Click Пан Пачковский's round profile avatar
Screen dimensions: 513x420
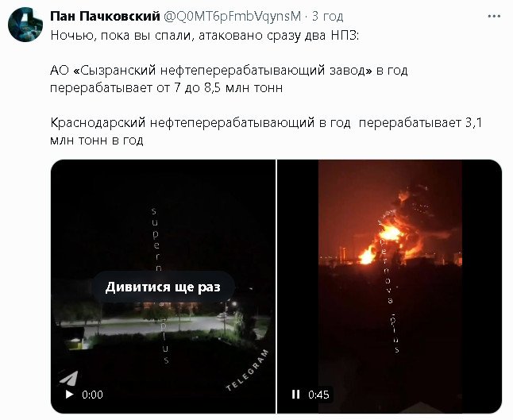[x=25, y=25]
